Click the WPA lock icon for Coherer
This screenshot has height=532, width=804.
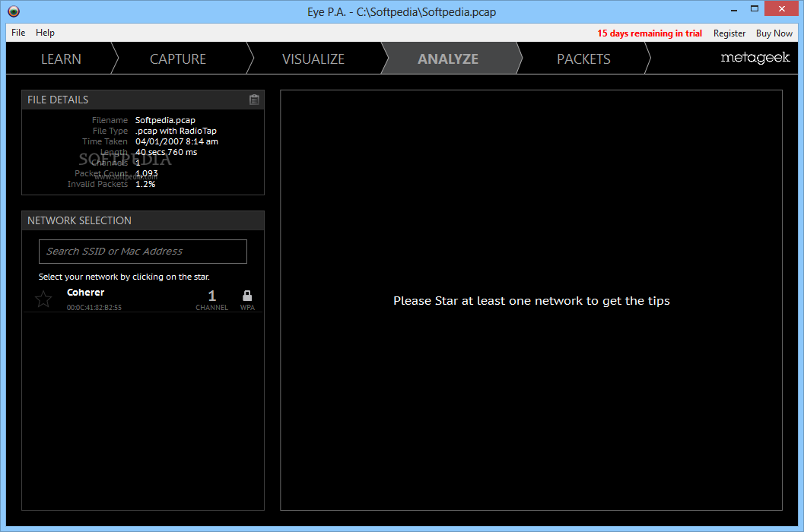coord(247,296)
